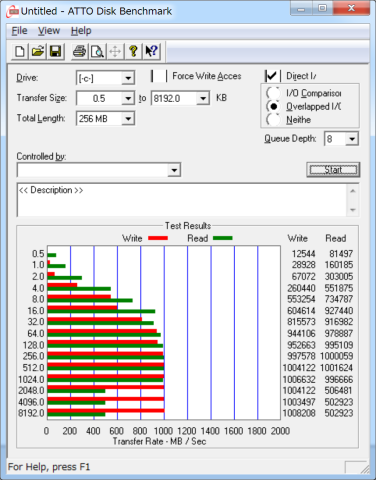This screenshot has height=480, width=376.
Task: Open the File menu
Action: click(19, 31)
